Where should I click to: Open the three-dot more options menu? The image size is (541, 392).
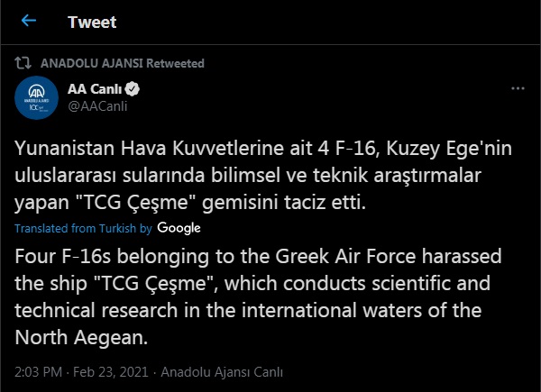pos(518,89)
